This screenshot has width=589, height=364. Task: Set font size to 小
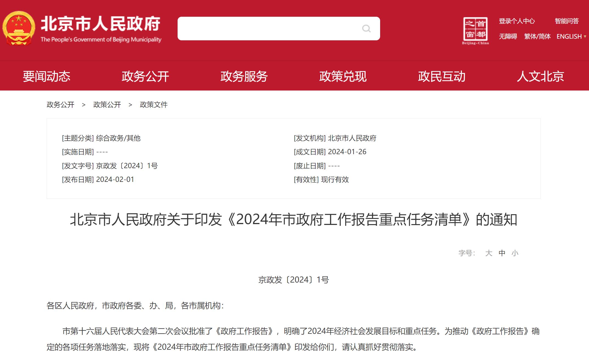(x=515, y=253)
